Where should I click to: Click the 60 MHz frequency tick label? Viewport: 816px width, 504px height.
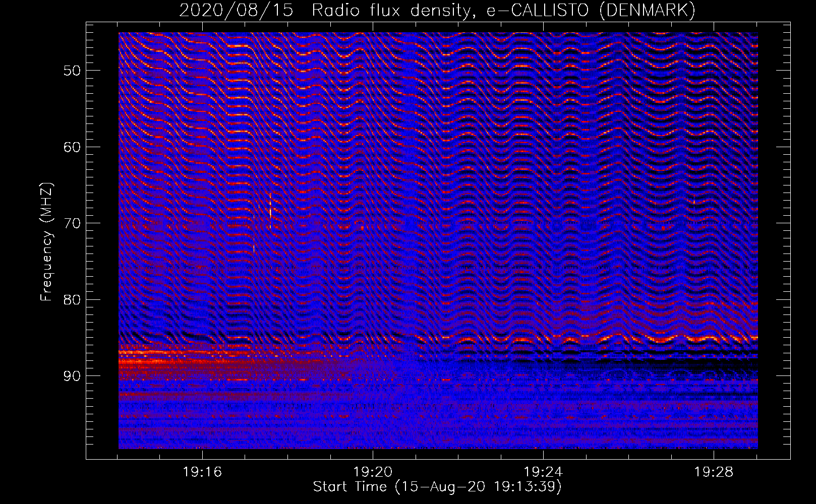(72, 147)
